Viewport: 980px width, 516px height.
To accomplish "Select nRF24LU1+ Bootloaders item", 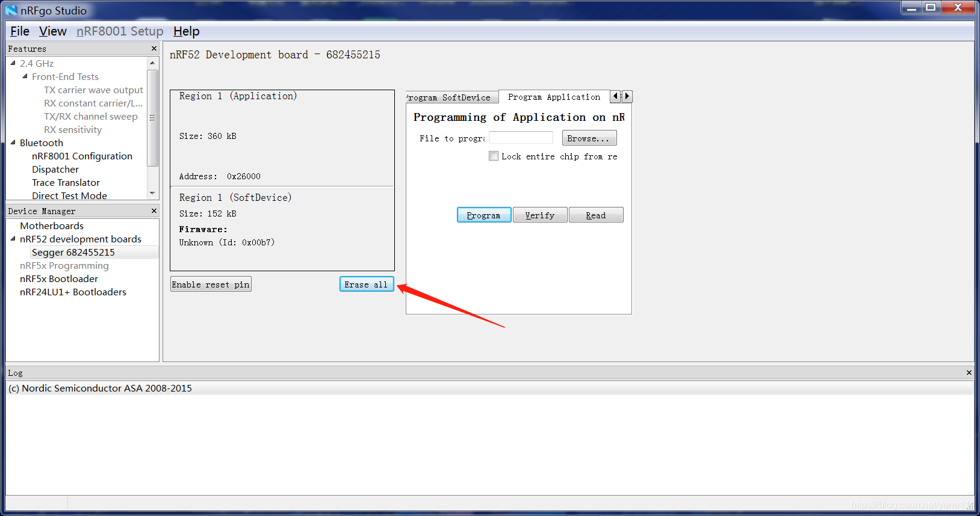I will 73,292.
